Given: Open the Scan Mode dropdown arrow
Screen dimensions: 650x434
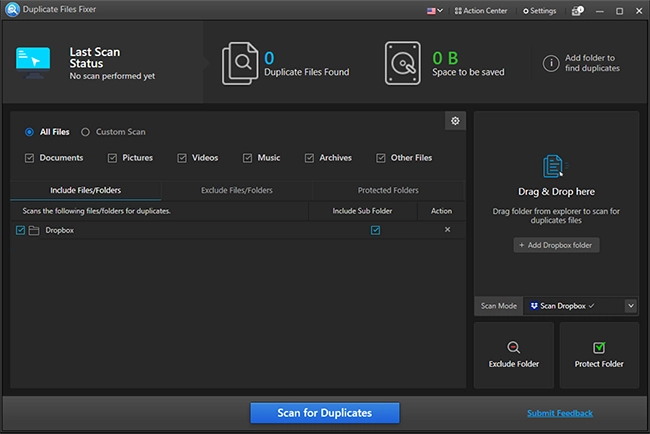Looking at the screenshot, I should (631, 306).
